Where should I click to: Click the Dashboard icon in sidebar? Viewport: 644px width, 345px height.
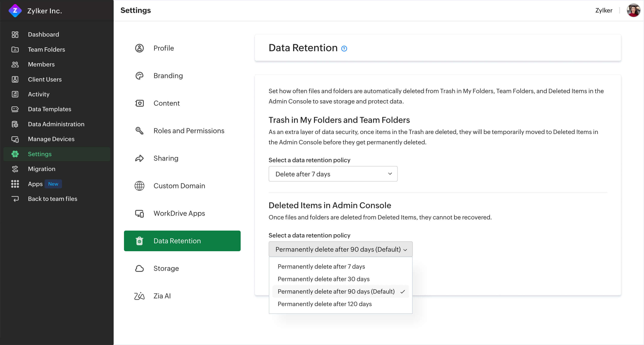click(14, 34)
